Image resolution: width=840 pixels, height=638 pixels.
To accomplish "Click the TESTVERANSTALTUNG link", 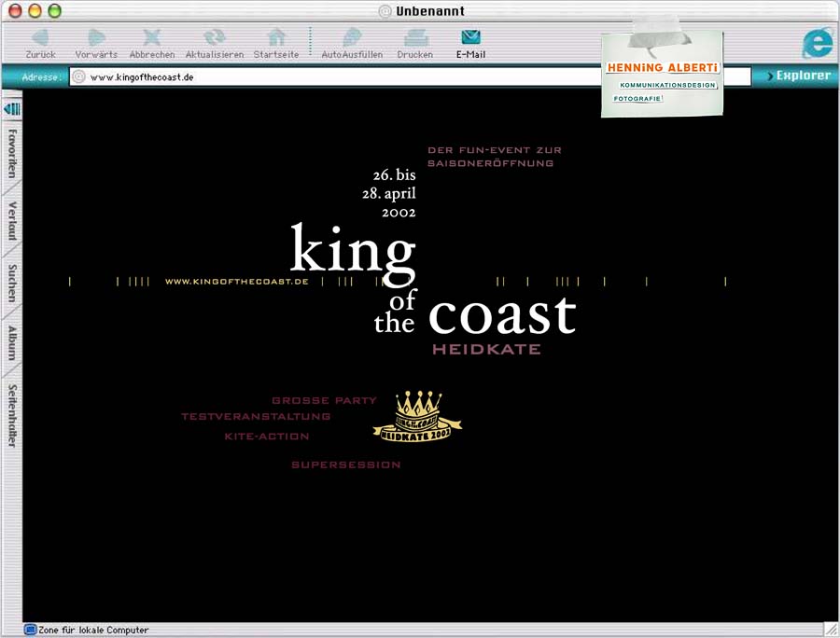I will (256, 416).
